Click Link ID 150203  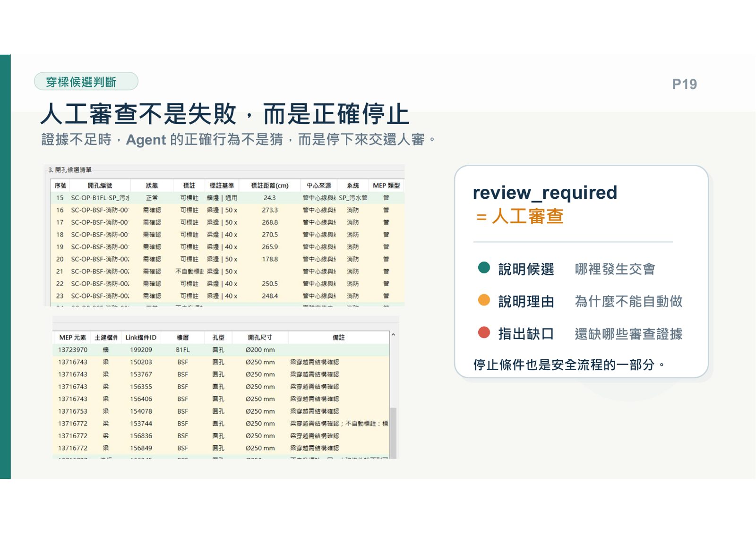point(141,362)
